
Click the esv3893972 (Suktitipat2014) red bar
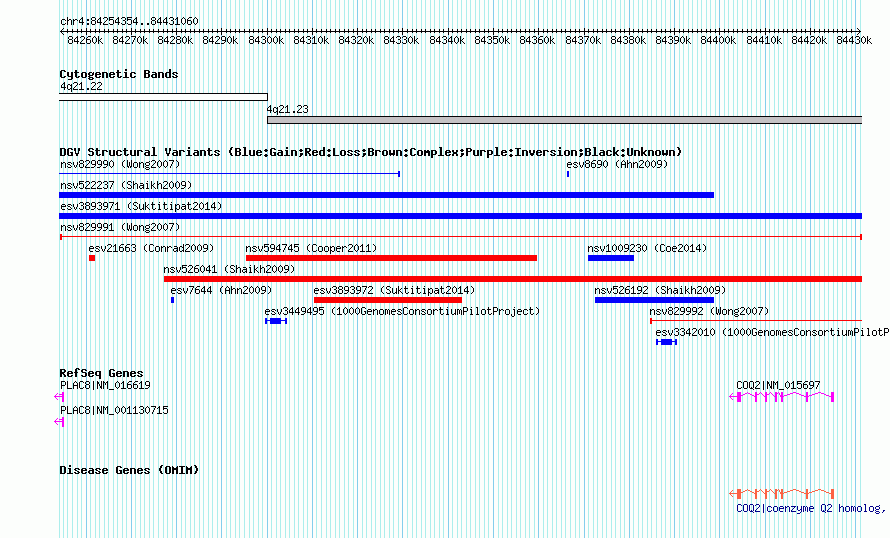[388, 300]
